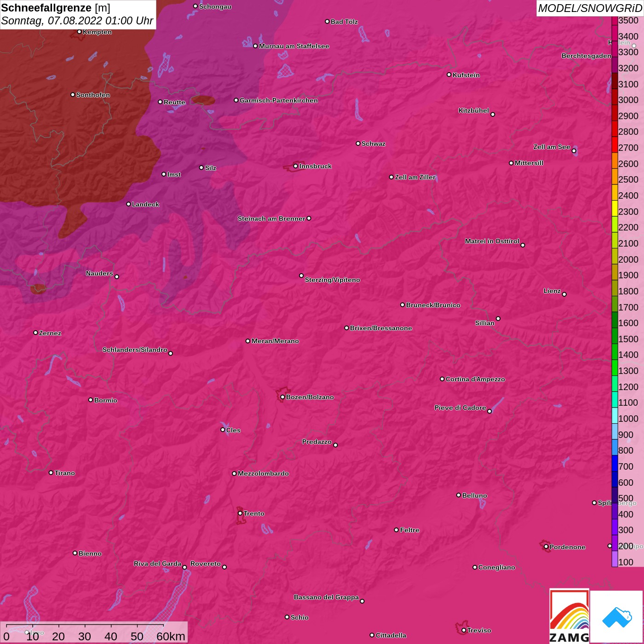Click the Meran/Merano map label
Screen dimensions: 644x644
tap(275, 341)
